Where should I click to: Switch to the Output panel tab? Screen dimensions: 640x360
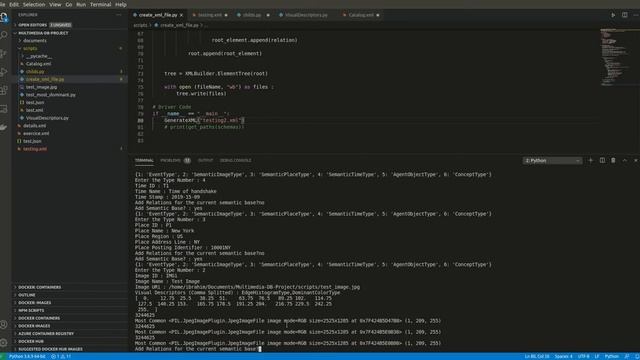[205, 160]
